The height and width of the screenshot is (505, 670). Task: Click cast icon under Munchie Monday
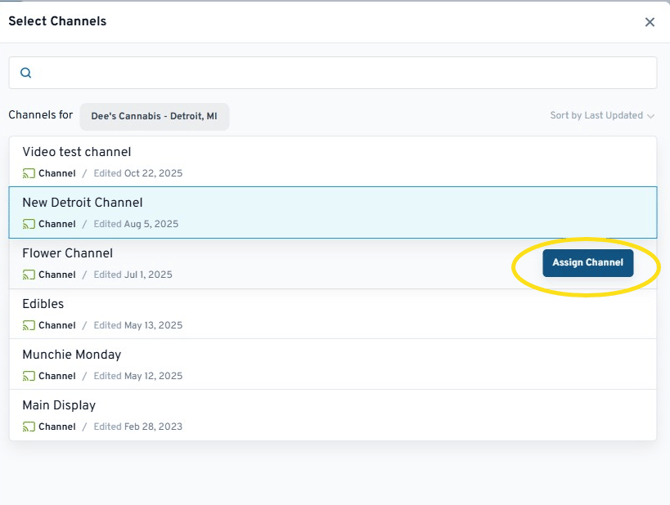point(29,377)
